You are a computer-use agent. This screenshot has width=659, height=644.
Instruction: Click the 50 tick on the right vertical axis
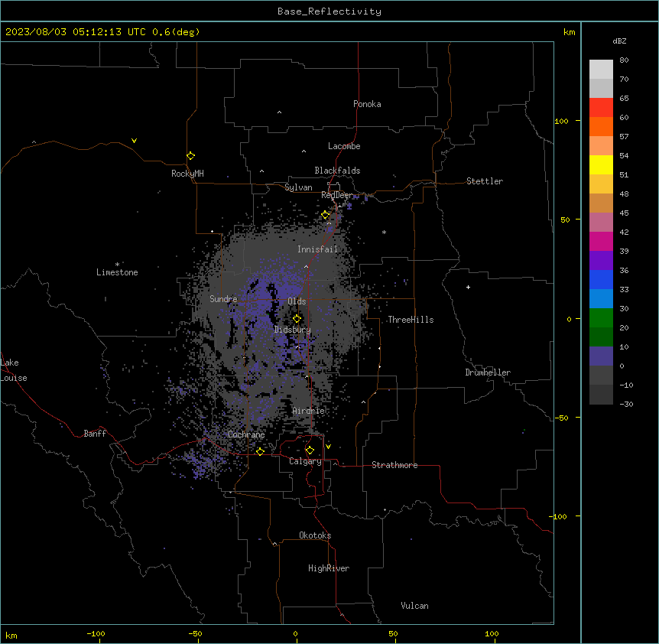click(565, 220)
